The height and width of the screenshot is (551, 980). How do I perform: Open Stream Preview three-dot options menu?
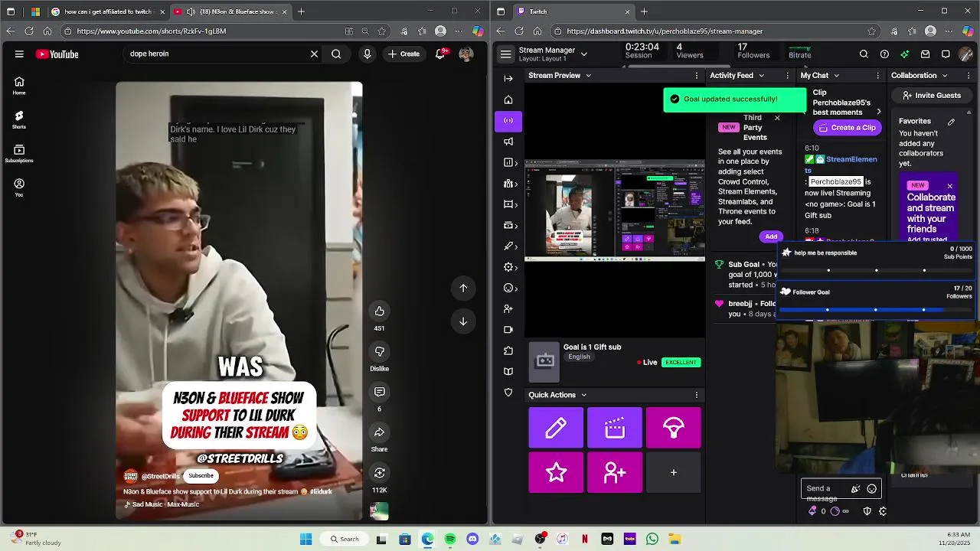[x=697, y=75]
